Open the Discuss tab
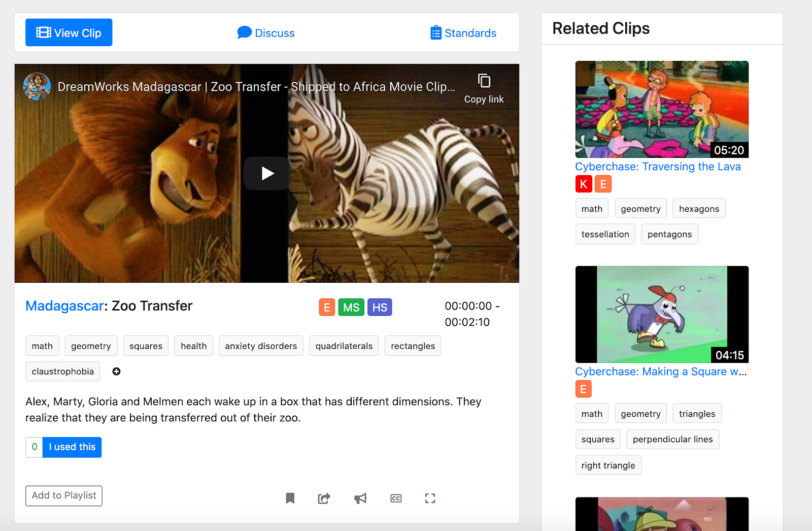The width and height of the screenshot is (812, 531). point(266,33)
